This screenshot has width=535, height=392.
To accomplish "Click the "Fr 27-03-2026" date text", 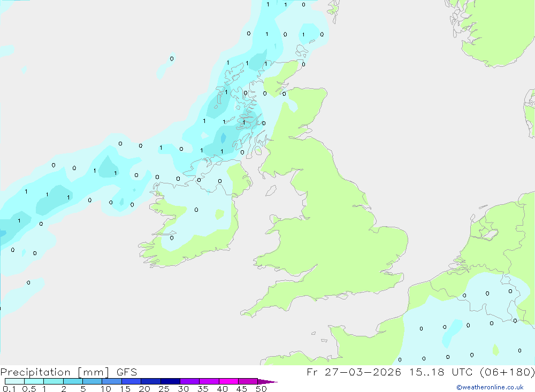I will point(354,372).
